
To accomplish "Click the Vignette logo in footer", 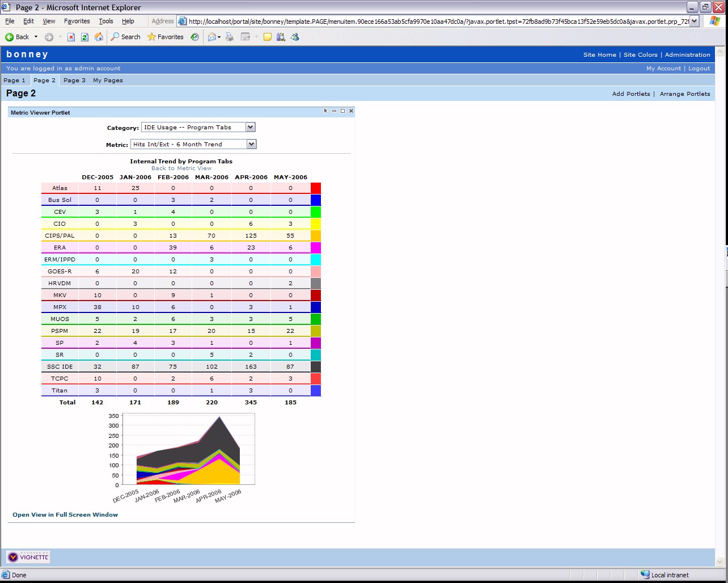I will [28, 557].
